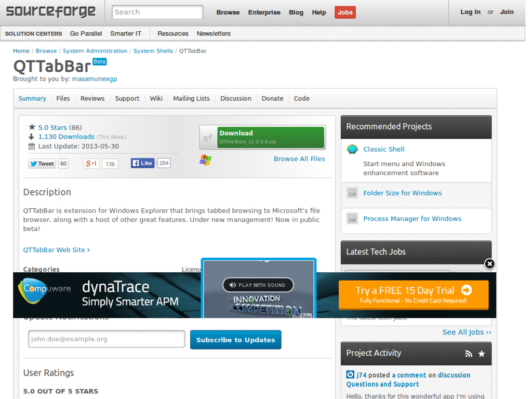Click the Classic Shell project icon

(352, 149)
